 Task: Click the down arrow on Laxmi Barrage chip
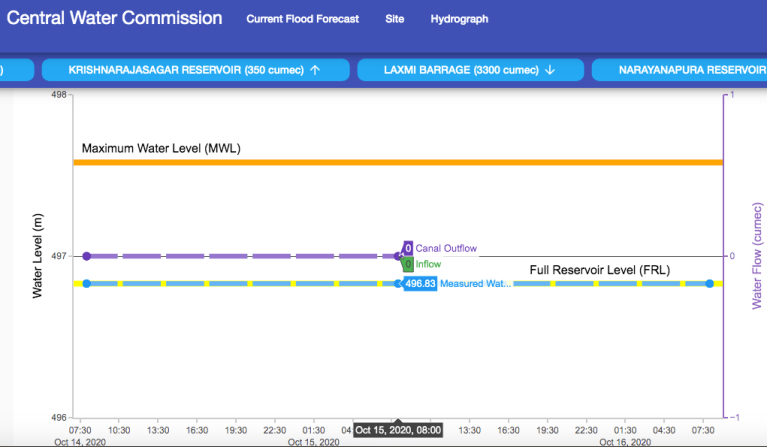point(550,70)
